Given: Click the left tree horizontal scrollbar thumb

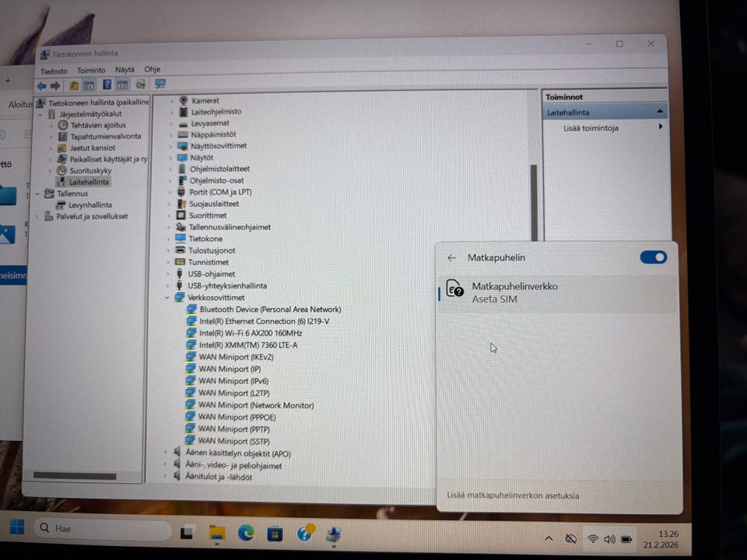Looking at the screenshot, I should click(75, 476).
